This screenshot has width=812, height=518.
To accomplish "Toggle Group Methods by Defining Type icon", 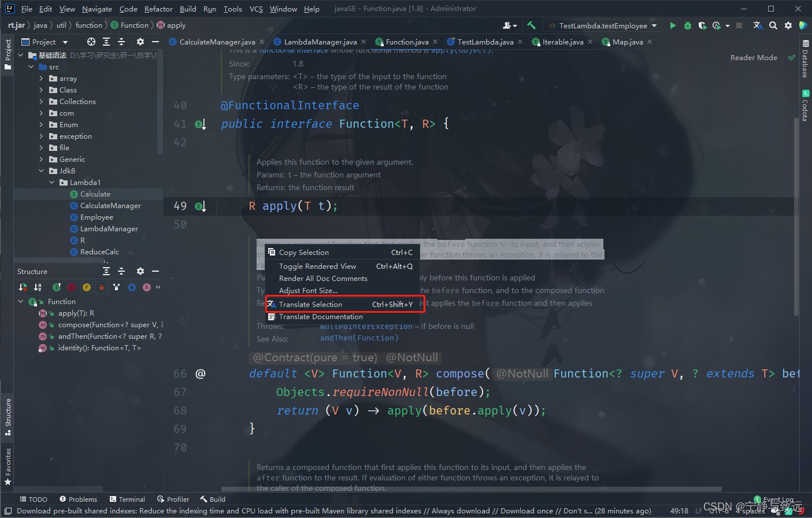I will pos(117,287).
